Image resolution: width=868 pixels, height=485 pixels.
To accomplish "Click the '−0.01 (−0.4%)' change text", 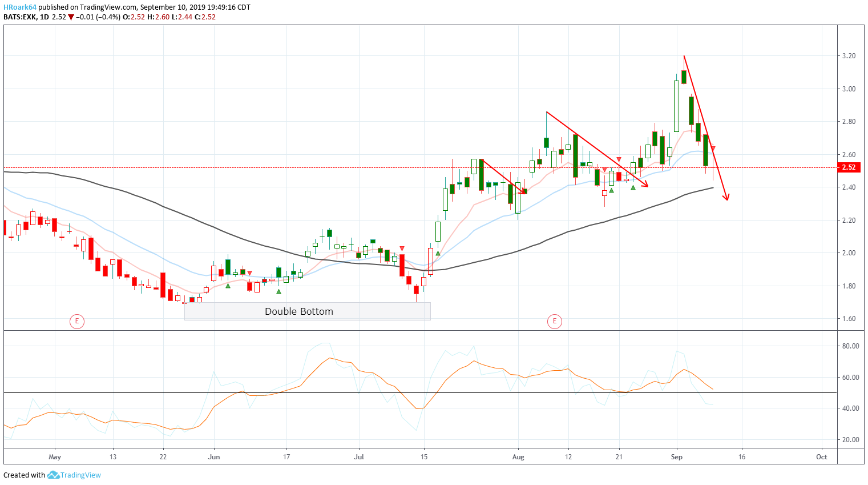I will pyautogui.click(x=98, y=17).
